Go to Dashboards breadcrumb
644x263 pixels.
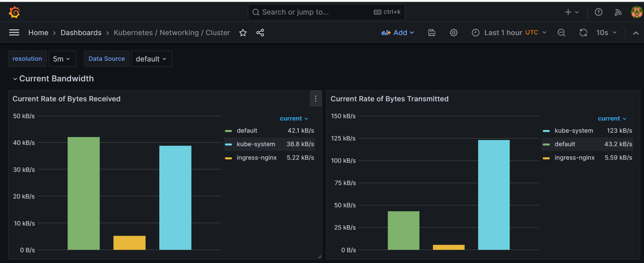81,33
